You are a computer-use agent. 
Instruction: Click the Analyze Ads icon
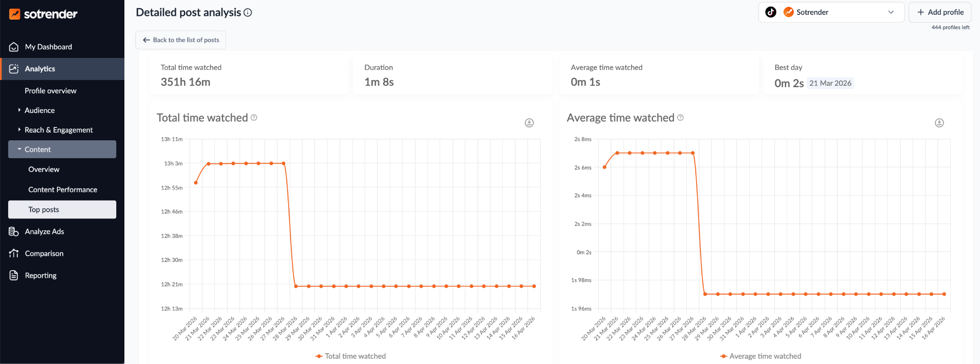[14, 232]
